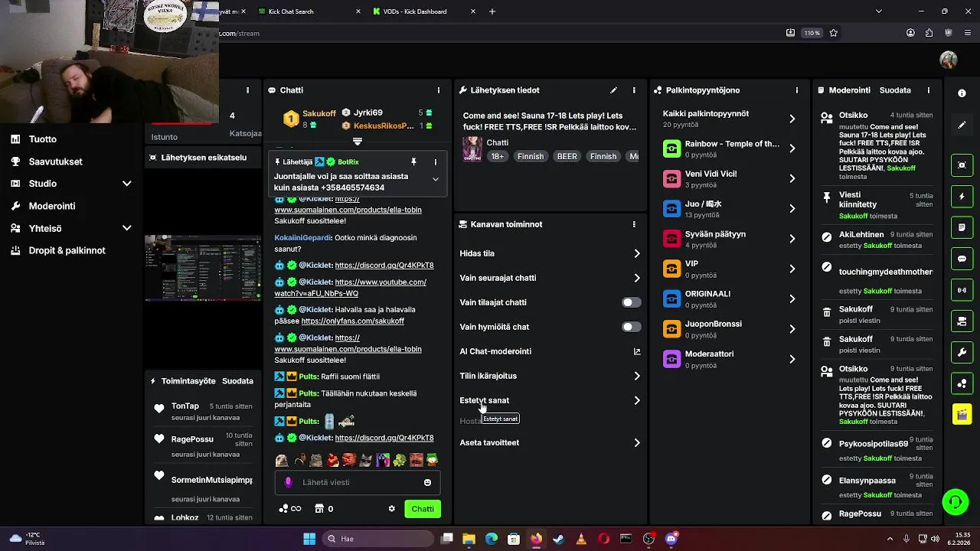The height and width of the screenshot is (551, 980).
Task: Click the BEER stream tag
Action: tap(567, 156)
